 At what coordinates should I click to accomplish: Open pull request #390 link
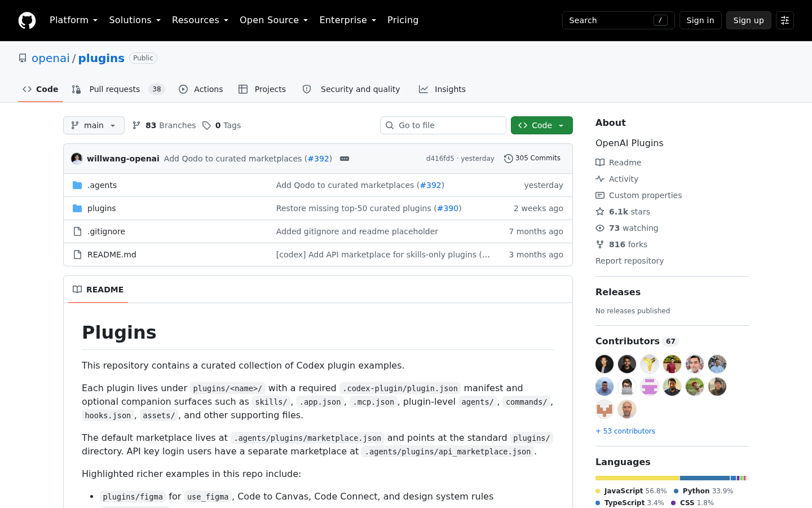[448, 208]
